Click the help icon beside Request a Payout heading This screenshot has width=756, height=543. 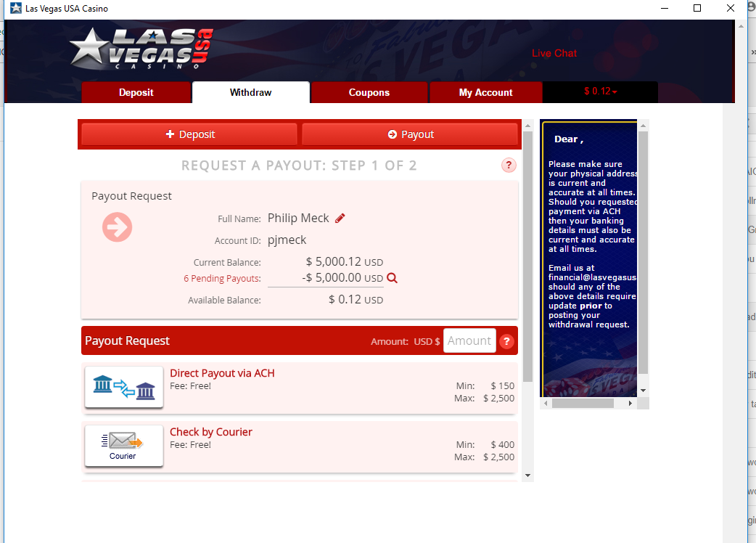click(509, 166)
